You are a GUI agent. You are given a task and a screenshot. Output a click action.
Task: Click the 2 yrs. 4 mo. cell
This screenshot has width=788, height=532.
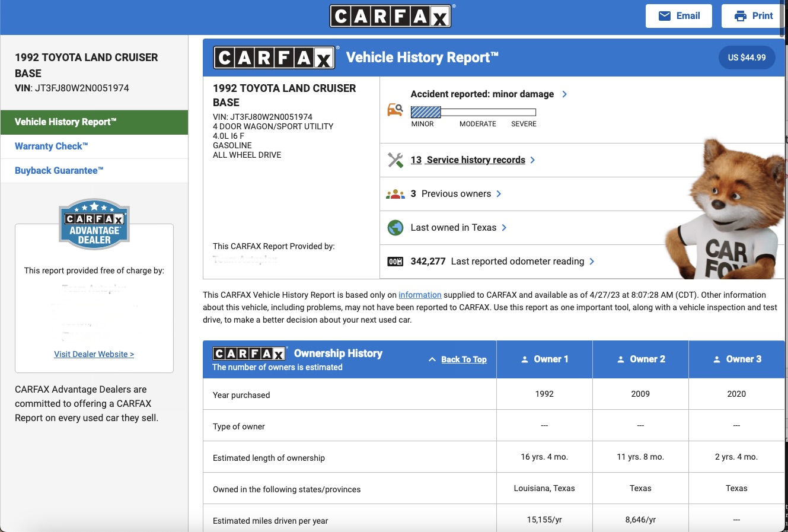click(x=736, y=457)
